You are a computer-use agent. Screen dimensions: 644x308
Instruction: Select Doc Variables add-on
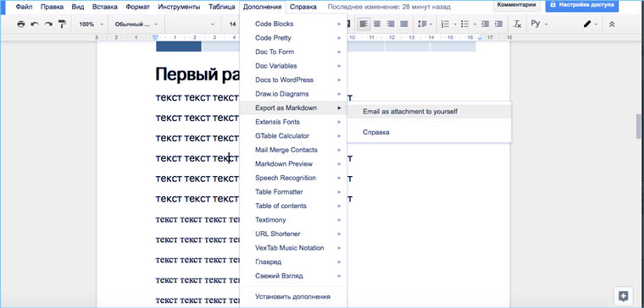(x=293, y=66)
